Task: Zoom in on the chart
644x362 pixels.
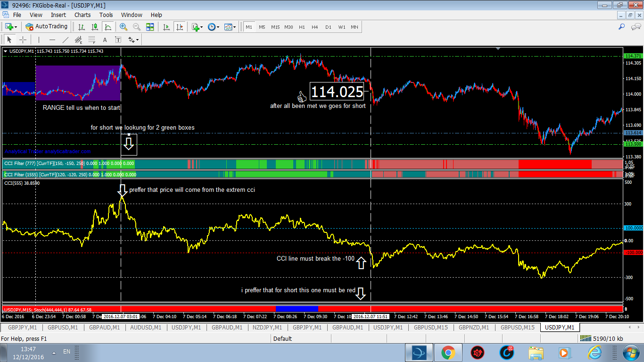Action: click(124, 27)
